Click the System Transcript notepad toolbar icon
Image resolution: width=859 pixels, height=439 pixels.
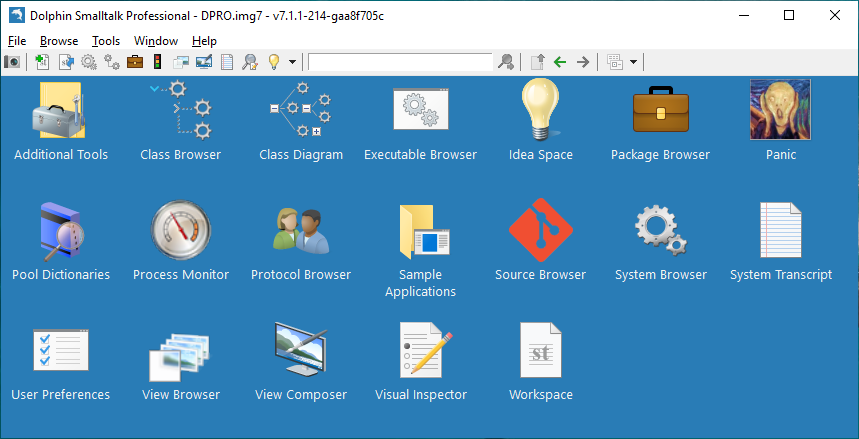pyautogui.click(x=227, y=62)
